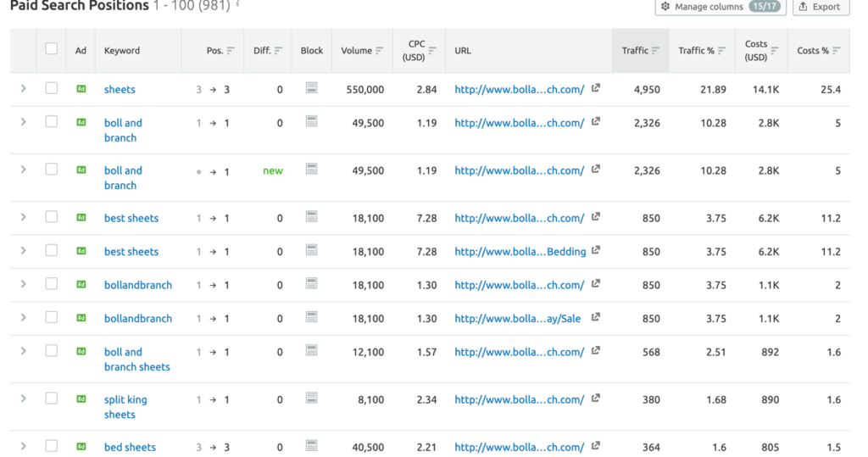Open the boll and branch sheets keyword
This screenshot has width=868, height=457.
(136, 359)
